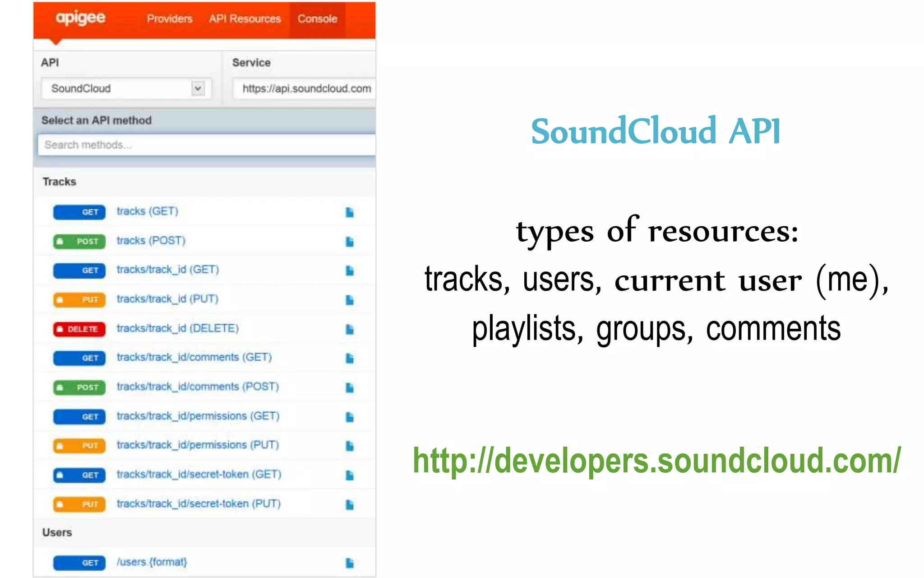Click the document icon beside tracks (GET)
924x578 pixels.
coord(350,212)
